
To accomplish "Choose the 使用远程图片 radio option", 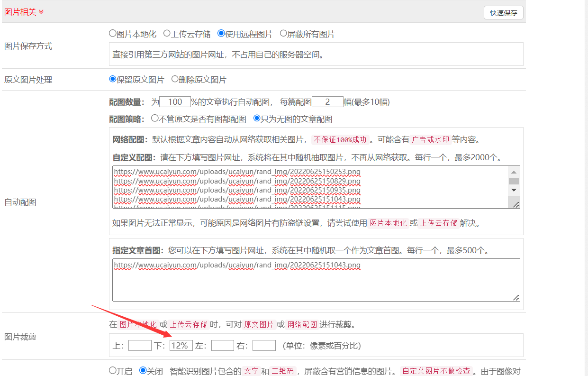I will 221,34.
